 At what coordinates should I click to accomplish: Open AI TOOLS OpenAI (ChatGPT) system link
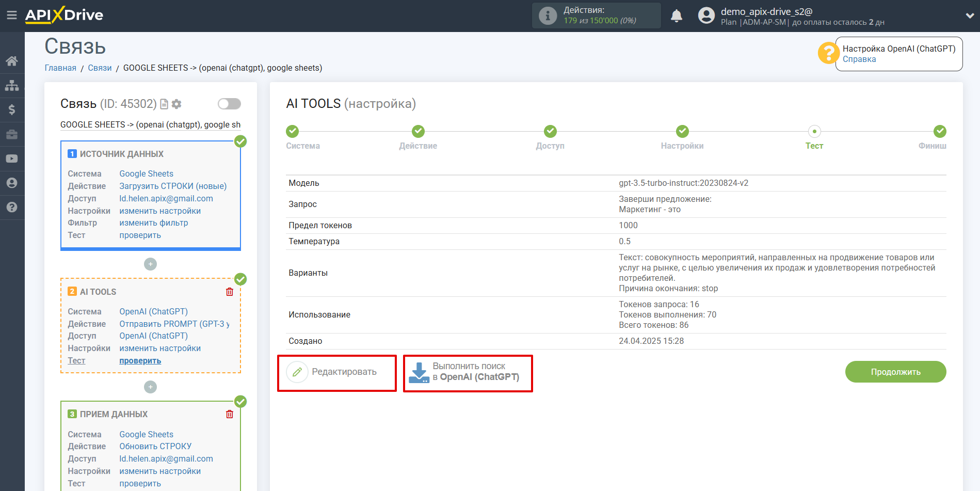(x=153, y=312)
